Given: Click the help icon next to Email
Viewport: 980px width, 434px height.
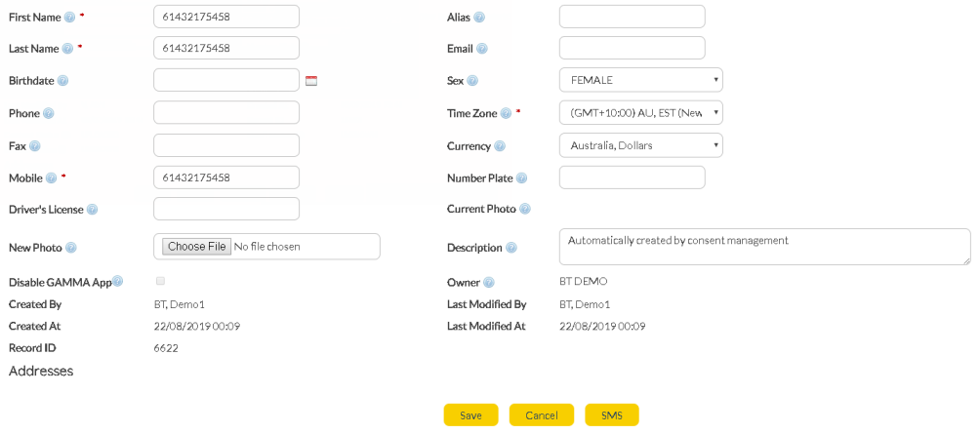Looking at the screenshot, I should 482,49.
